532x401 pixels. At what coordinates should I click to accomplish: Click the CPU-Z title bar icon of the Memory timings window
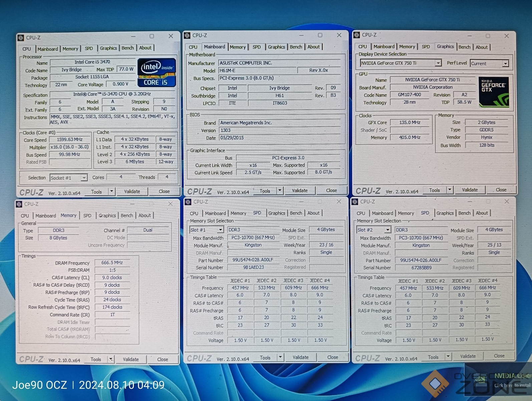tap(19, 204)
